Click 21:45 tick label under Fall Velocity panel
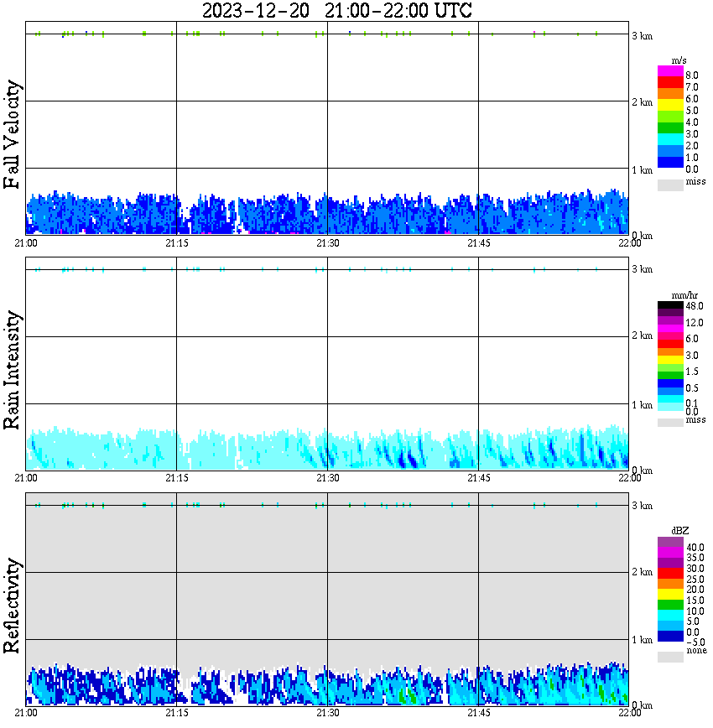713x728 pixels. point(479,243)
